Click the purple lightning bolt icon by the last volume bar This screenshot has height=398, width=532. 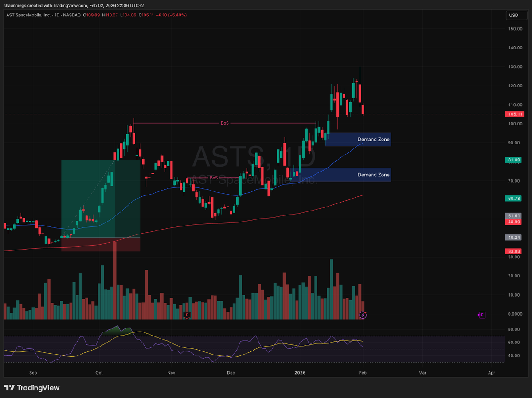point(363,315)
